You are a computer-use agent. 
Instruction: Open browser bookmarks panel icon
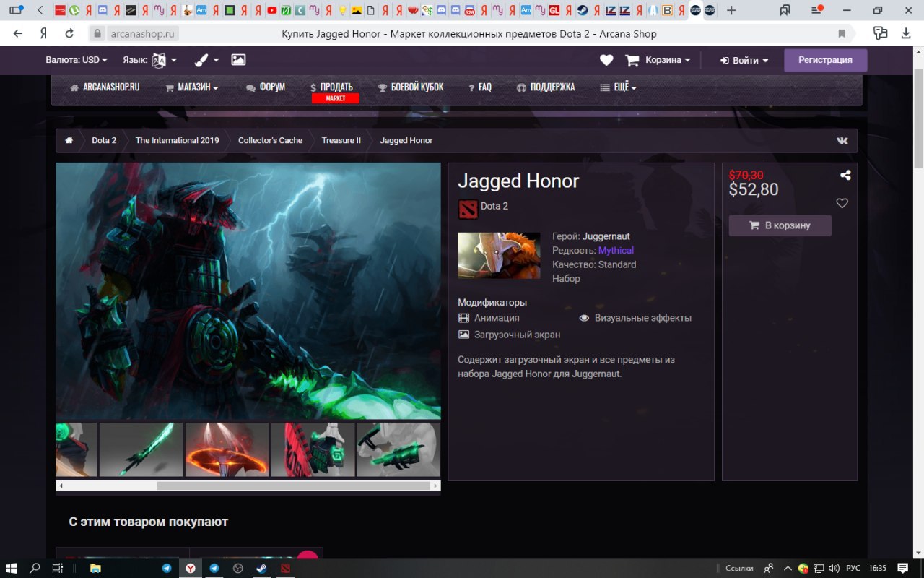point(785,10)
